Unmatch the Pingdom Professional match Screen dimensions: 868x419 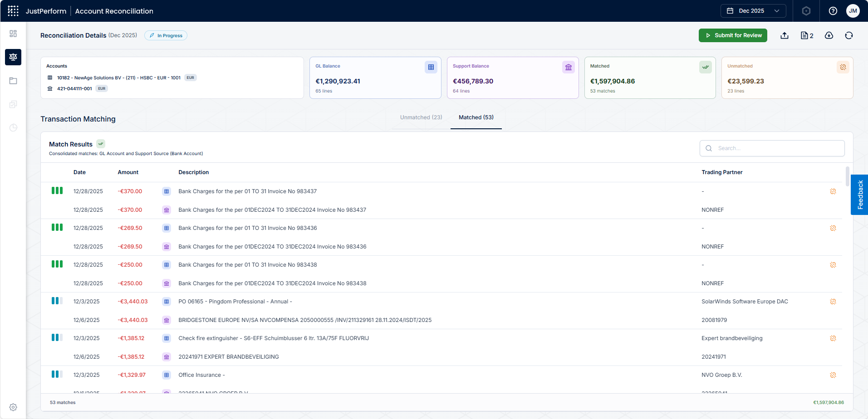833,302
